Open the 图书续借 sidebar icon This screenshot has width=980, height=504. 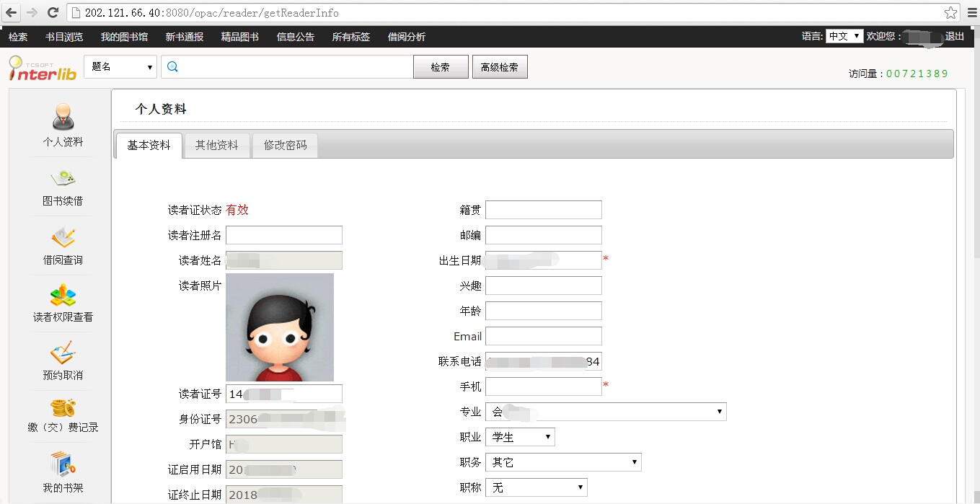click(x=63, y=178)
